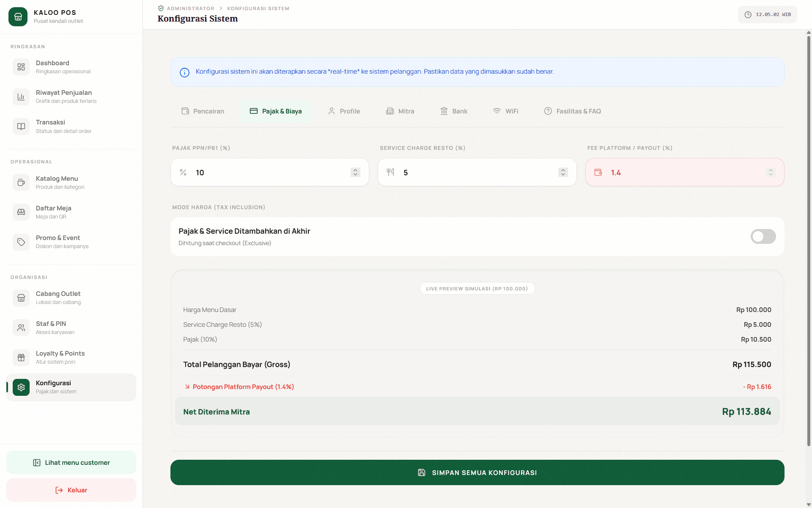Click the Administrator breadcrumb link
This screenshot has width=812, height=508.
tap(190, 8)
